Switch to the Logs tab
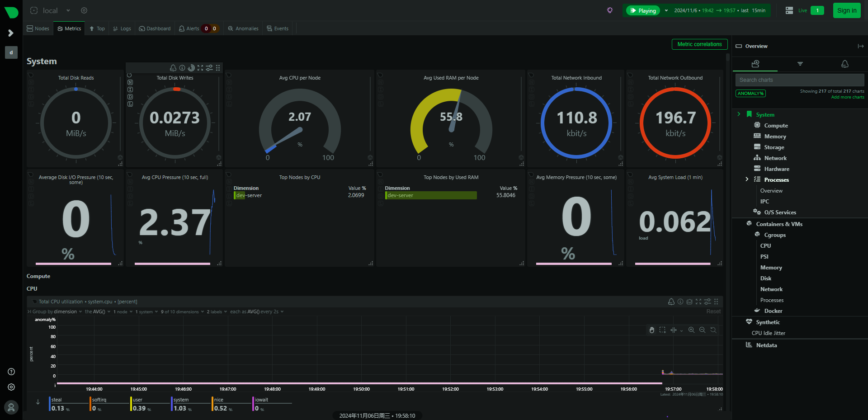The image size is (868, 420). [x=122, y=28]
